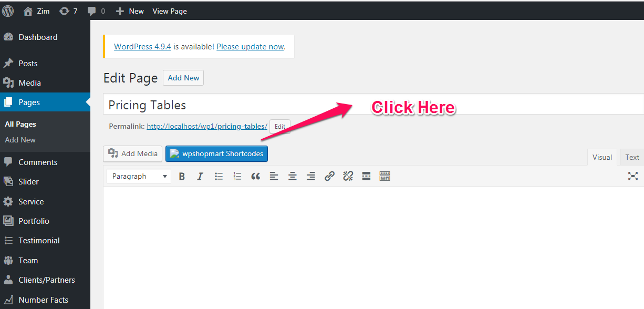Open the Team menu

point(45,260)
